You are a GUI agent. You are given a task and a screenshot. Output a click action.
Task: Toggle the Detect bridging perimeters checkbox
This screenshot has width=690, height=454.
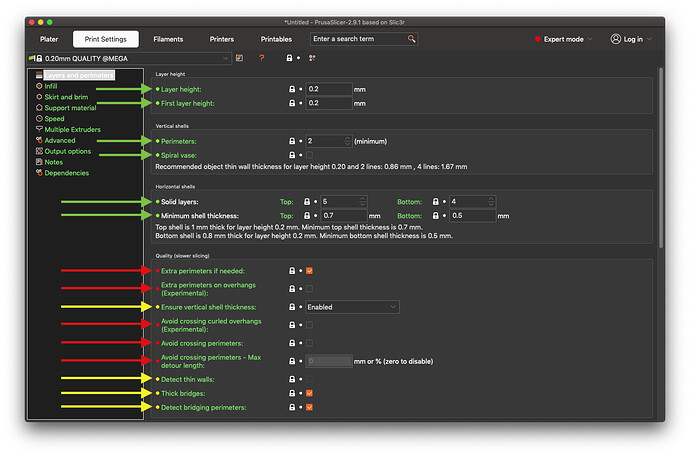point(309,407)
